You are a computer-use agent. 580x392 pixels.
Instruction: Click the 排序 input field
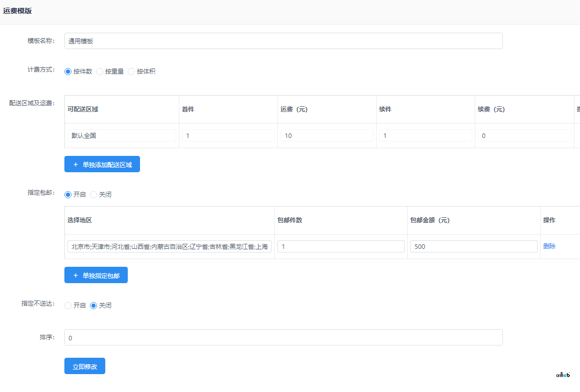coord(283,338)
